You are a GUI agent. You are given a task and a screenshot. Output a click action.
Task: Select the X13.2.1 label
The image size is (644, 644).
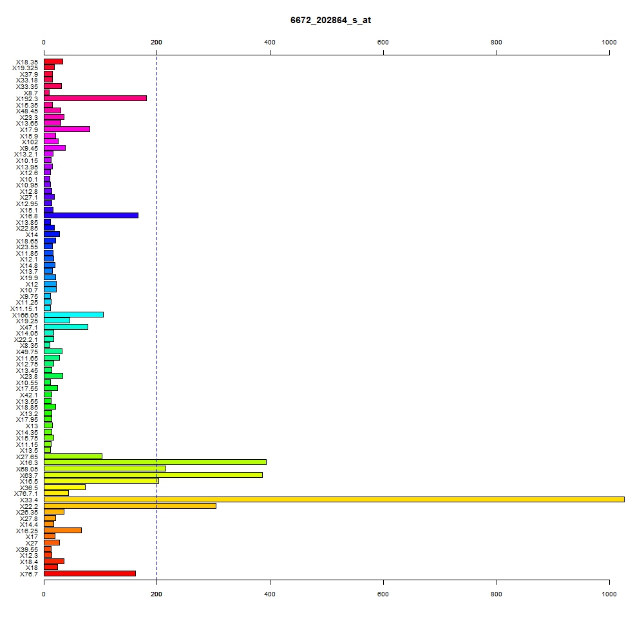tap(26, 155)
